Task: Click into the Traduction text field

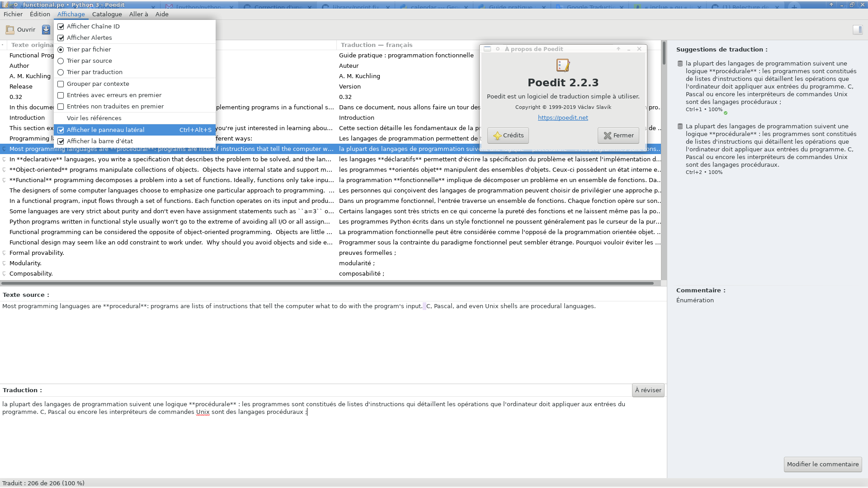Action: pos(333,436)
